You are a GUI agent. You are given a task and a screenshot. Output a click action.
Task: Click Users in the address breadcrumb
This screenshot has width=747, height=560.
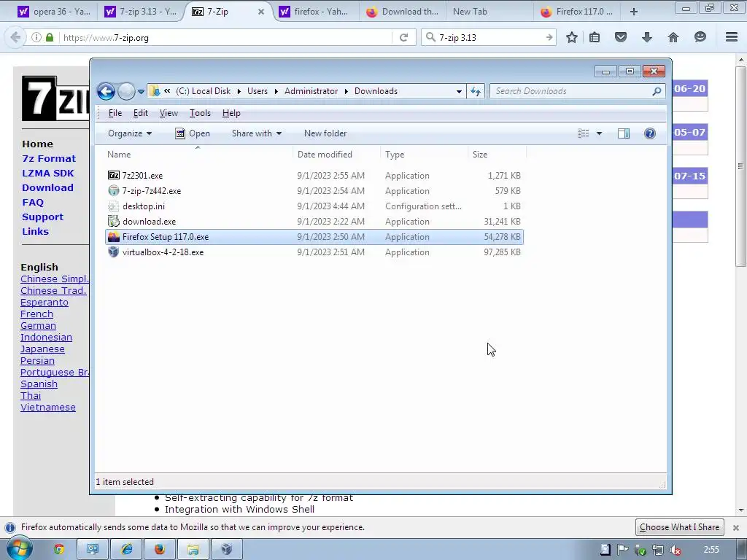(x=258, y=91)
